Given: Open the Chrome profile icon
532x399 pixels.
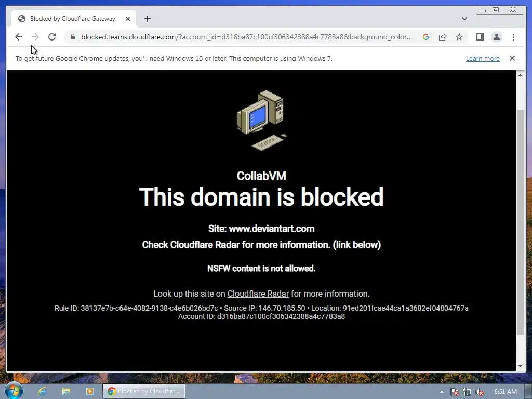Looking at the screenshot, I should pyautogui.click(x=496, y=37).
